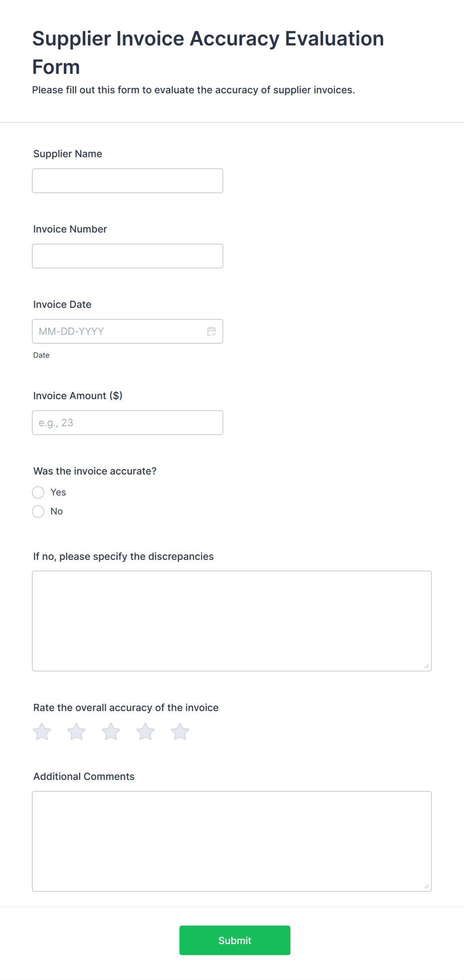Click the No option label
The height and width of the screenshot is (980, 464).
pos(57,511)
